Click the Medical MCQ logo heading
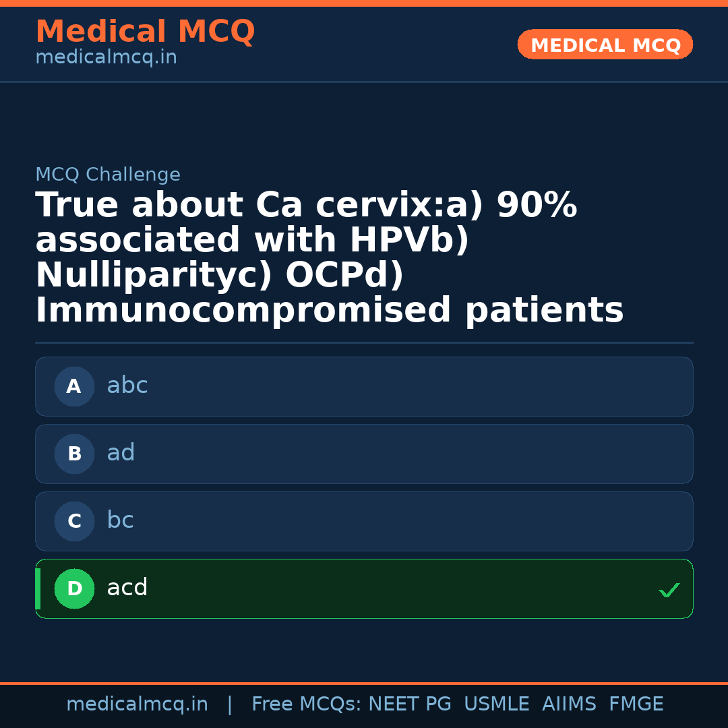The height and width of the screenshot is (728, 728). click(145, 32)
